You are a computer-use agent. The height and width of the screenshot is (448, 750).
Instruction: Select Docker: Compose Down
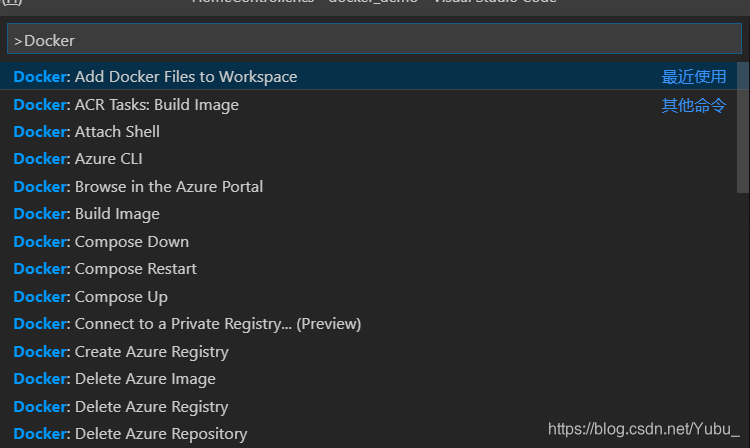pyautogui.click(x=368, y=241)
